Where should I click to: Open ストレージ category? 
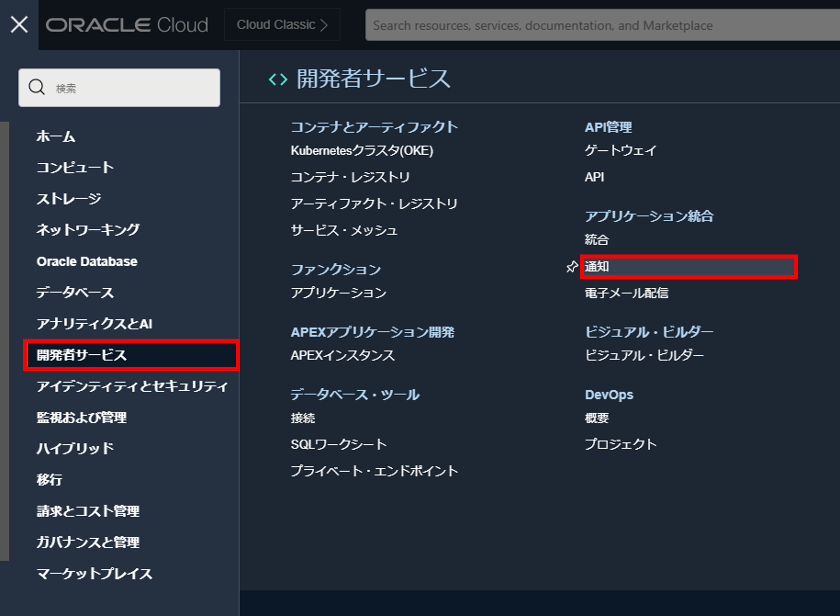(x=69, y=199)
